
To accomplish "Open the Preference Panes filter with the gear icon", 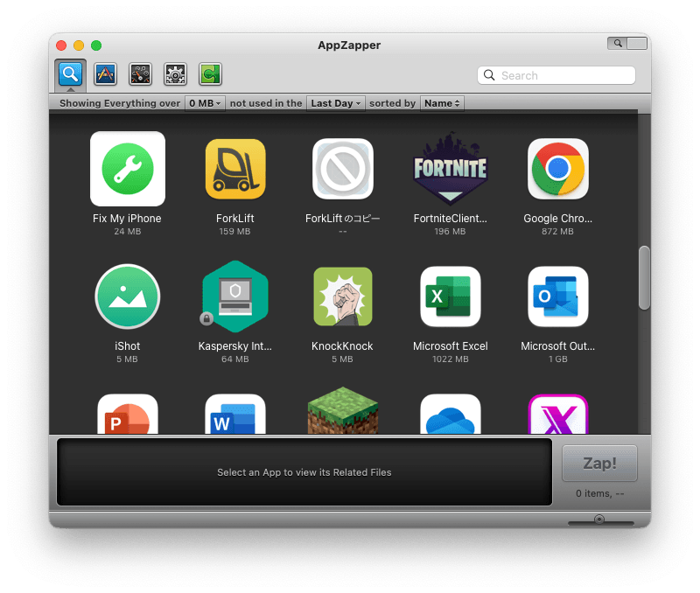I will pos(175,74).
